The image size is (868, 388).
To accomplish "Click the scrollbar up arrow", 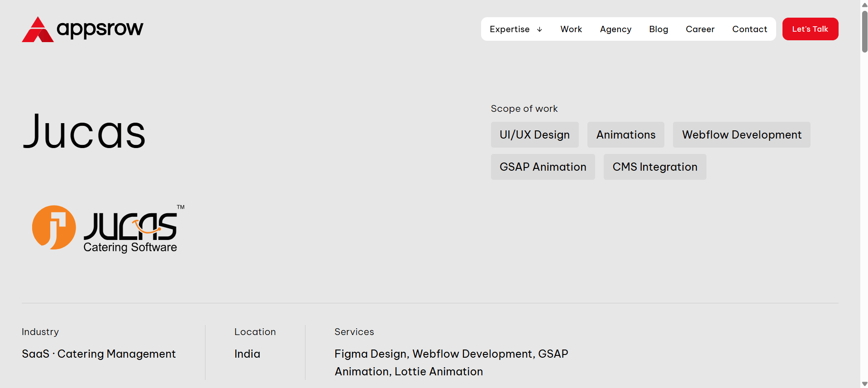I will coord(864,5).
